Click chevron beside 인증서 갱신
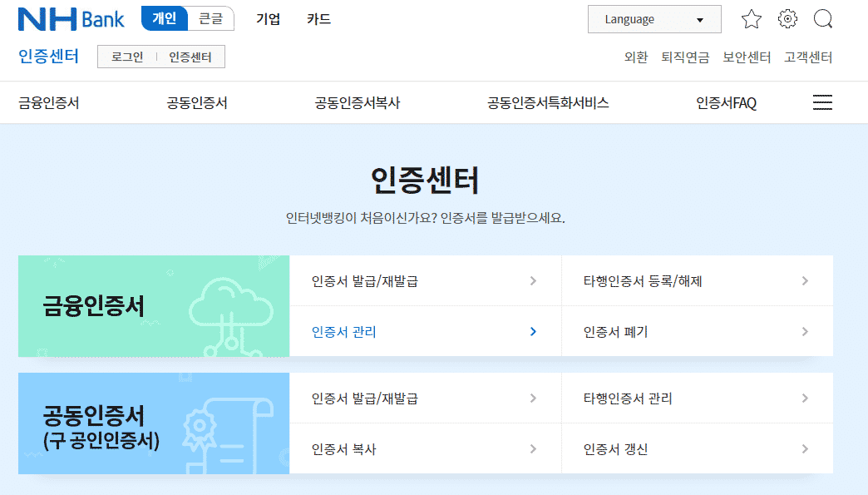Viewport: 868px width, 495px height. click(x=805, y=449)
